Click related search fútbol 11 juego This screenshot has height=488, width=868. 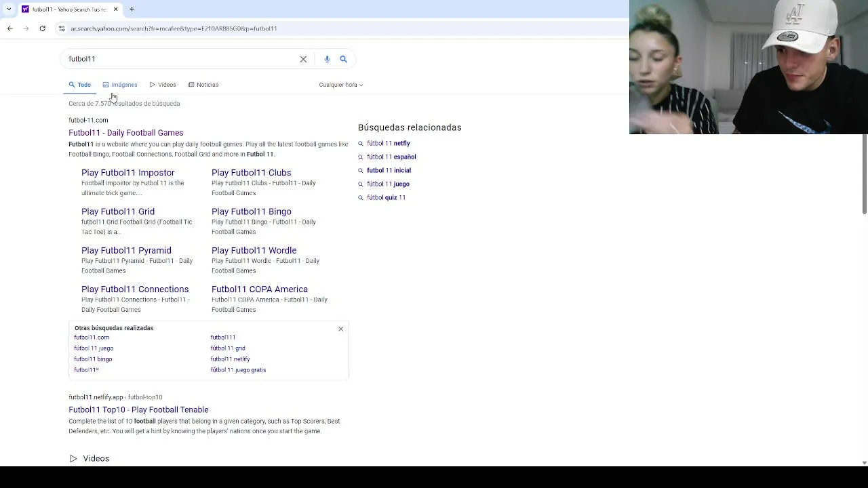(388, 184)
